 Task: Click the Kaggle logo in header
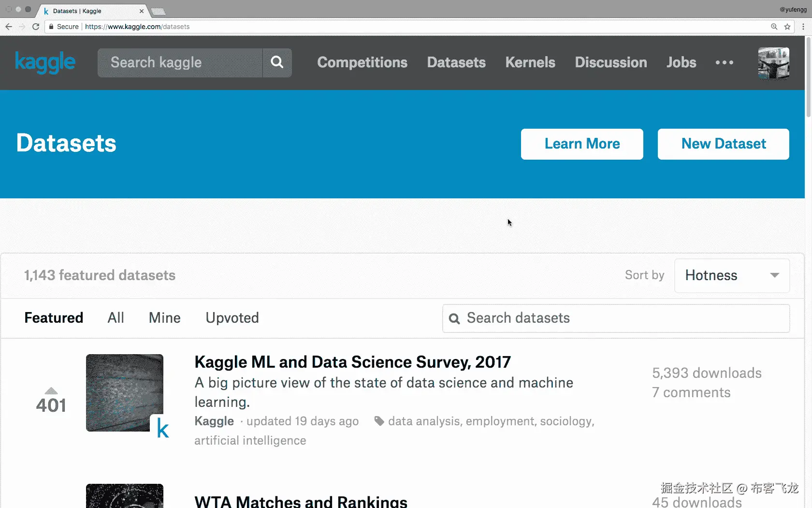pyautogui.click(x=45, y=62)
